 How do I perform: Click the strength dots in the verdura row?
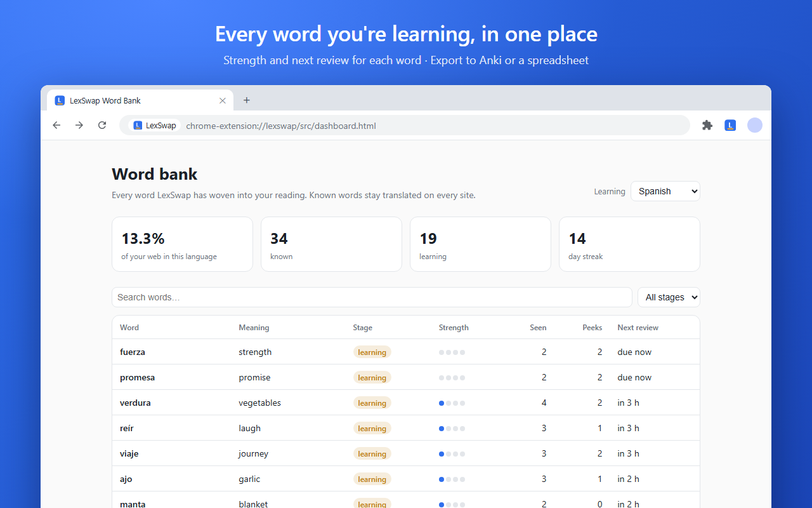pos(452,403)
